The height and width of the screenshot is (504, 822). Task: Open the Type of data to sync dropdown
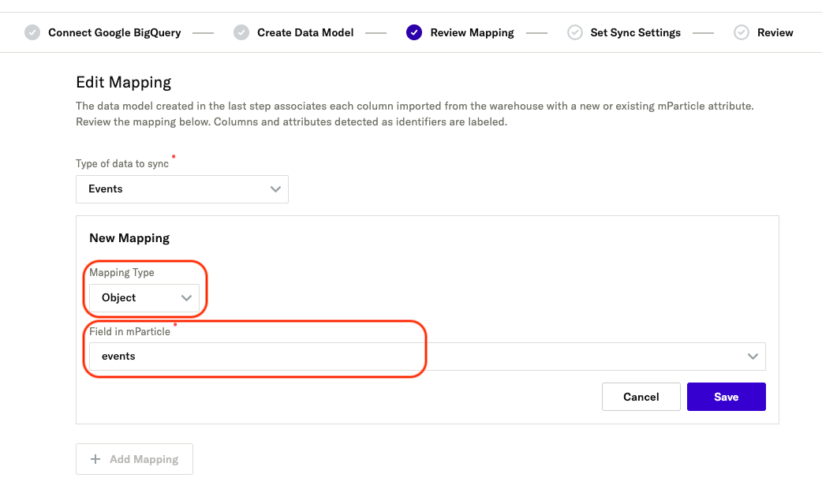[x=182, y=189]
